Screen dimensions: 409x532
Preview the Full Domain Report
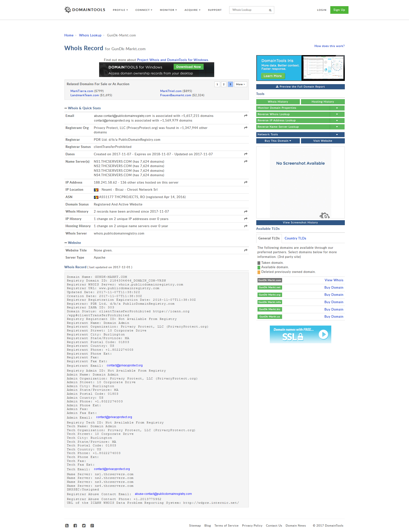(300, 87)
